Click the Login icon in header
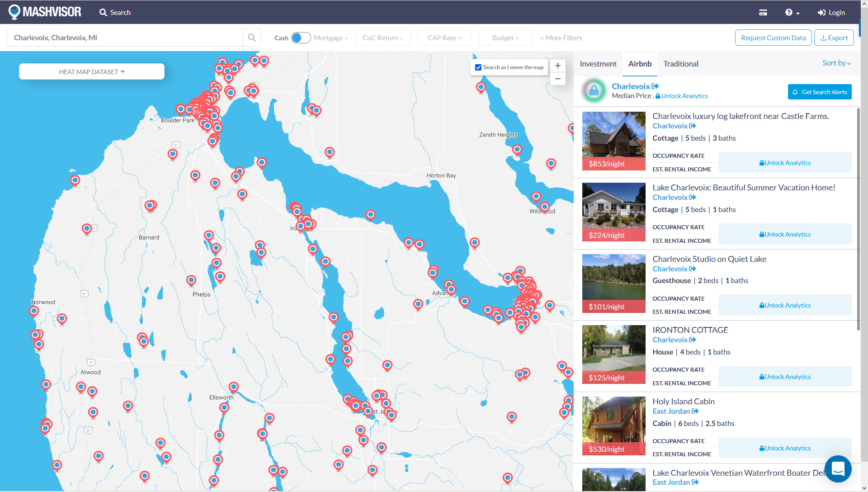 click(x=821, y=13)
